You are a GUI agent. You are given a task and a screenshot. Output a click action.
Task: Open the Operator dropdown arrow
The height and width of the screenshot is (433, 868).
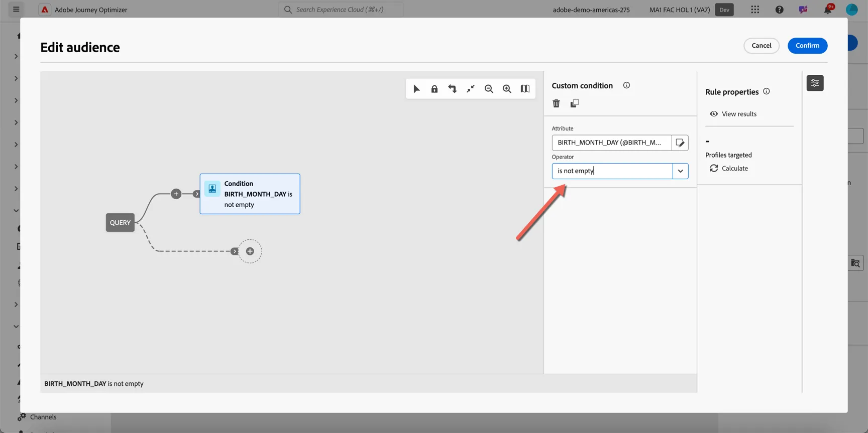(680, 171)
